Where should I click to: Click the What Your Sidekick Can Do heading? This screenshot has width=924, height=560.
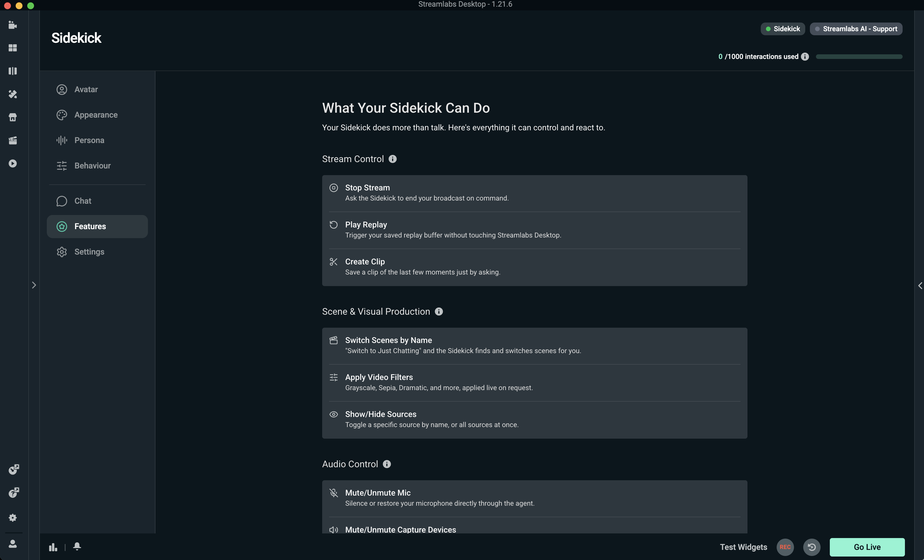click(406, 108)
